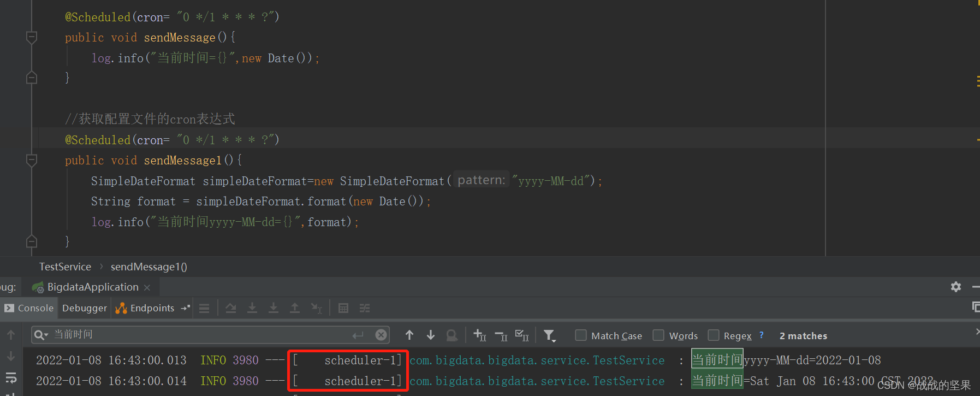Go to next search occurrence
980x396 pixels.
point(431,335)
